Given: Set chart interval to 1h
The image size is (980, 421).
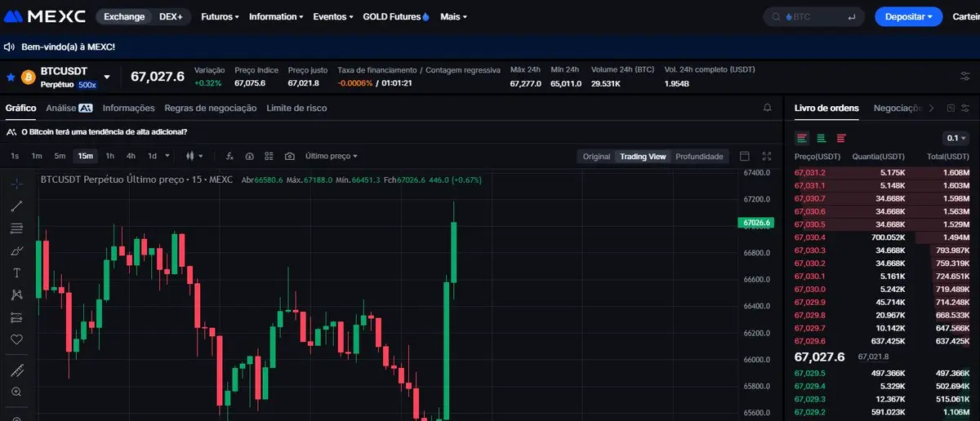Looking at the screenshot, I should (109, 156).
